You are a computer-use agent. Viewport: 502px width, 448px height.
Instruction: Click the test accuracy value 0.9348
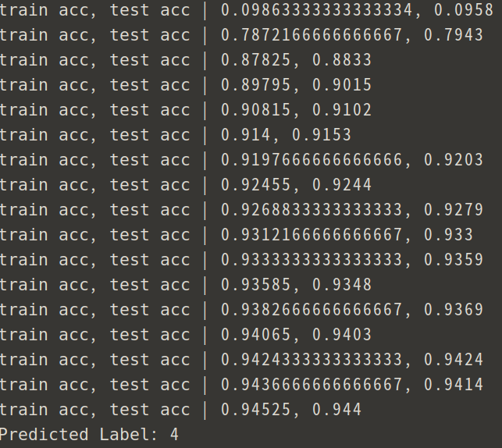[x=342, y=284]
